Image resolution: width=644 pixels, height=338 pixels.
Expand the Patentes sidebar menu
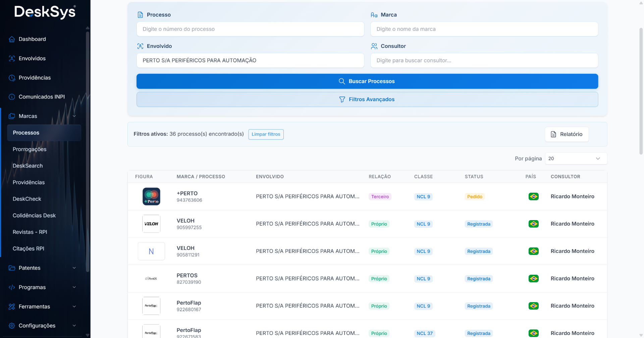point(42,268)
